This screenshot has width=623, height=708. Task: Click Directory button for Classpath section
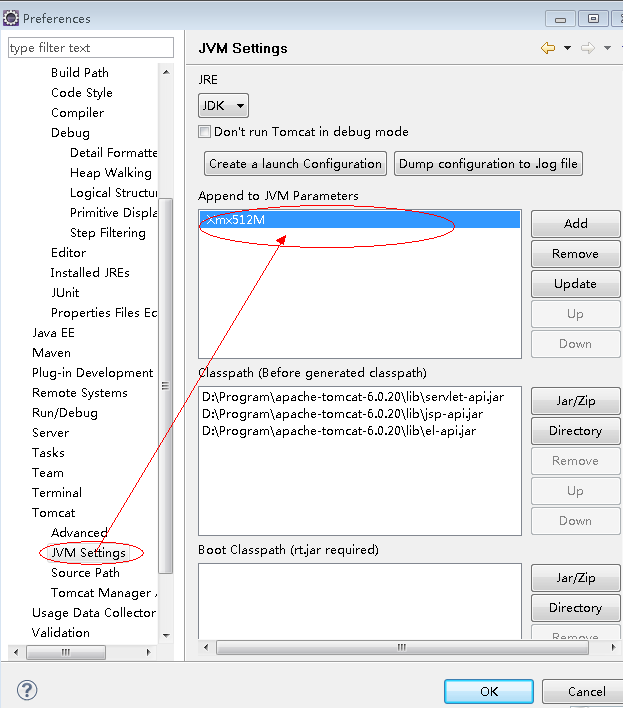[576, 431]
